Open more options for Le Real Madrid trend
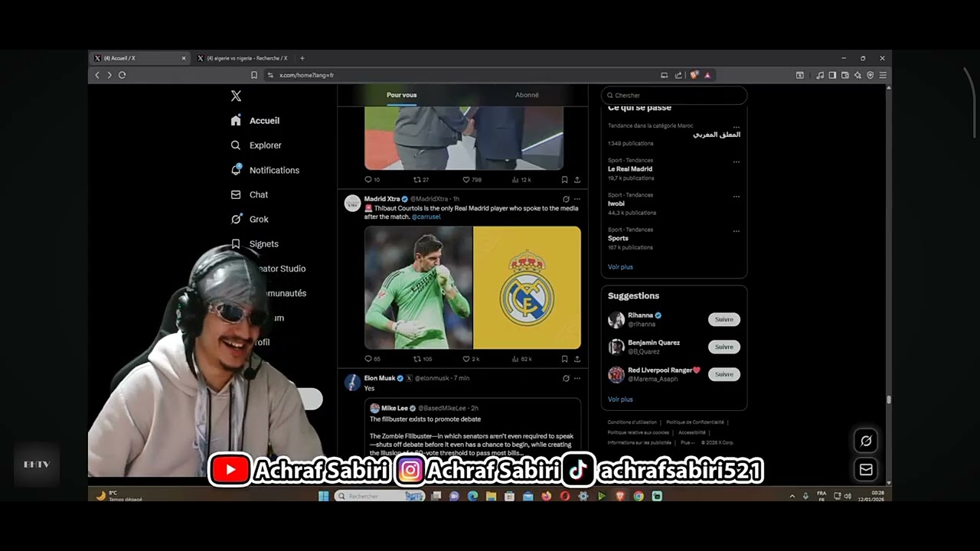The height and width of the screenshot is (551, 980). (x=736, y=161)
